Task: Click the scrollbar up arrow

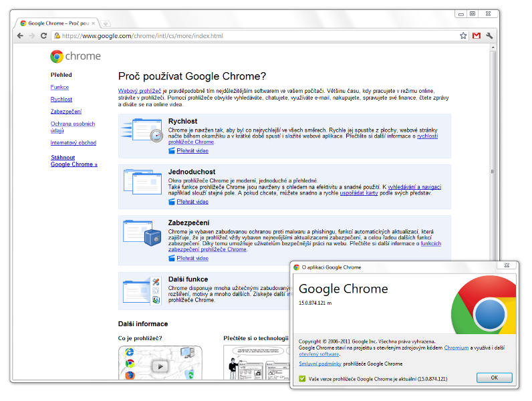Action: (493, 47)
